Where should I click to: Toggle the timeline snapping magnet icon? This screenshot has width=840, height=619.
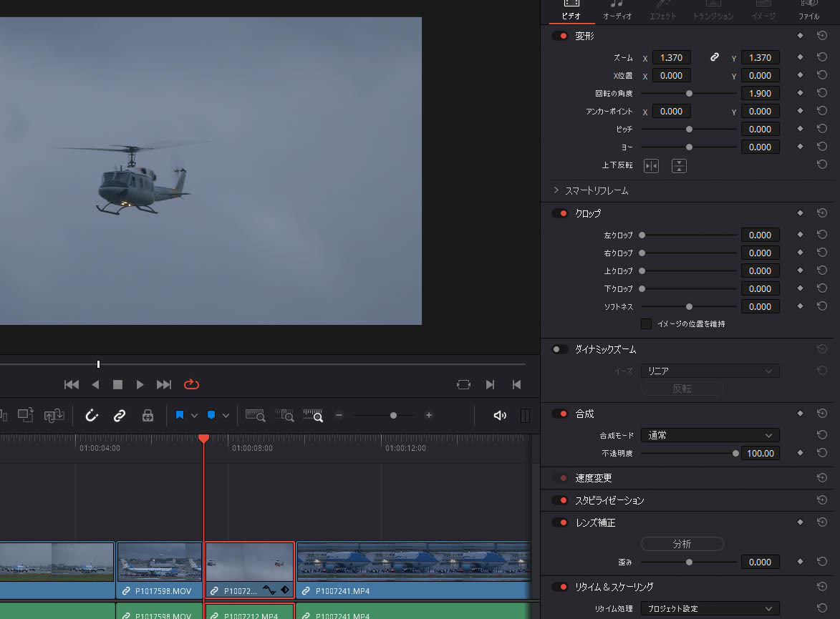point(92,415)
